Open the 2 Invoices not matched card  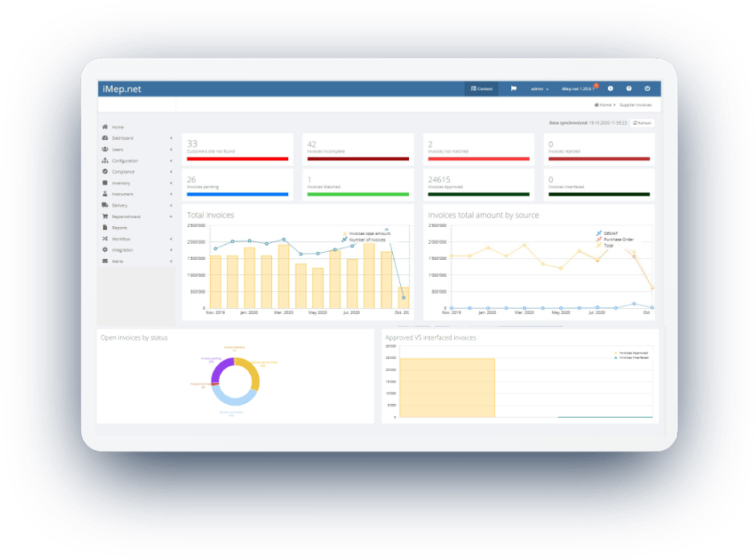pos(478,150)
